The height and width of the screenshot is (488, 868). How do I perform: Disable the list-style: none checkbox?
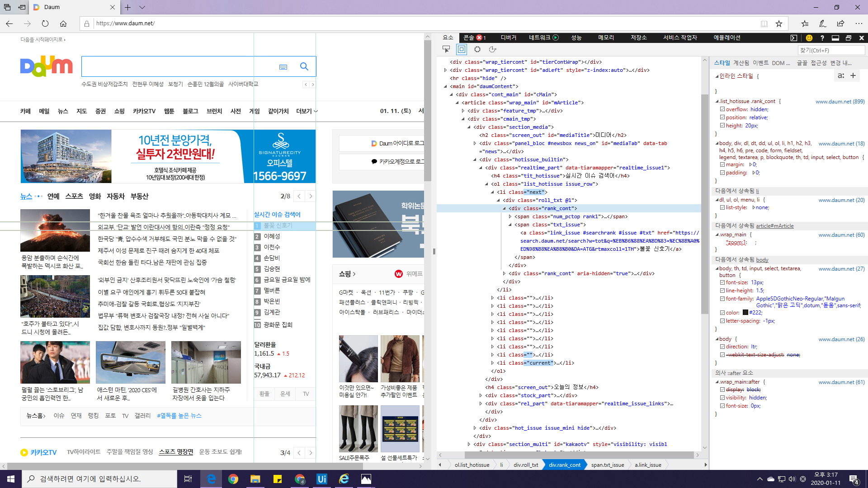coord(722,208)
